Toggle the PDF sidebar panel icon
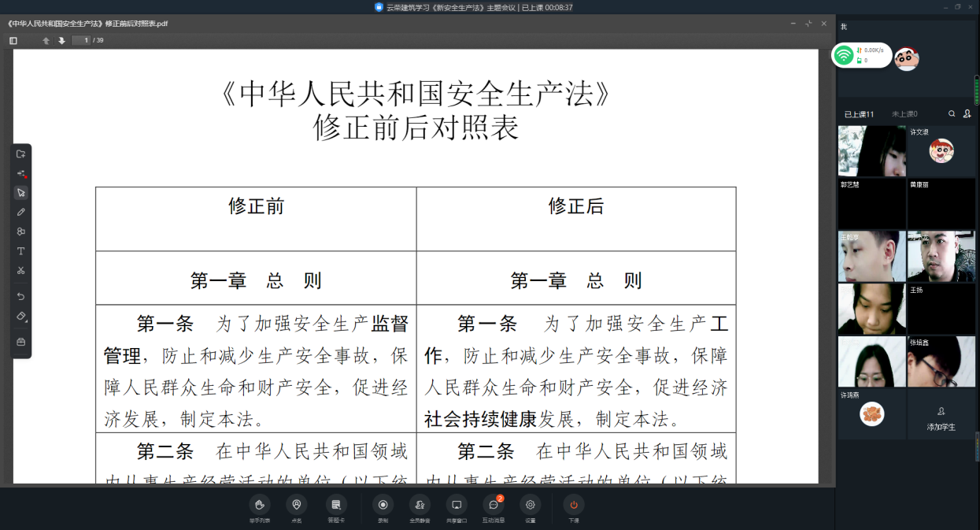Screen dimensions: 980x530 point(13,40)
